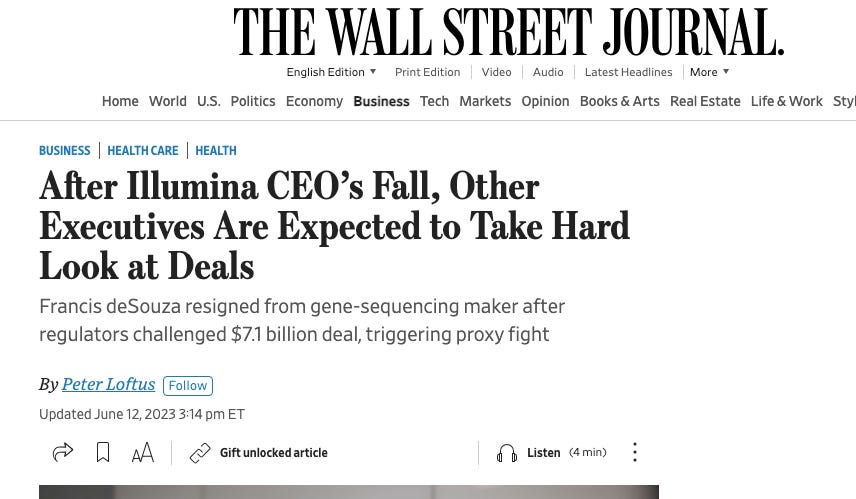Go to the Markets section
This screenshot has width=856, height=499.
point(485,102)
